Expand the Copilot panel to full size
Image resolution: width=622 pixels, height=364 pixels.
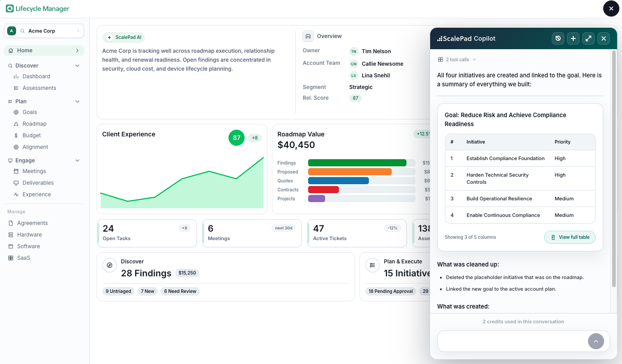click(588, 38)
